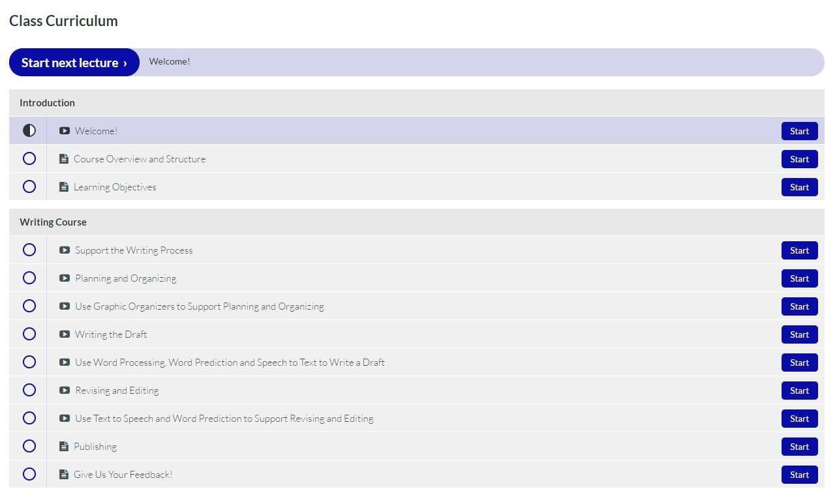
Task: Mark completion circle for Give Us Your Feedback!
Action: tap(29, 474)
